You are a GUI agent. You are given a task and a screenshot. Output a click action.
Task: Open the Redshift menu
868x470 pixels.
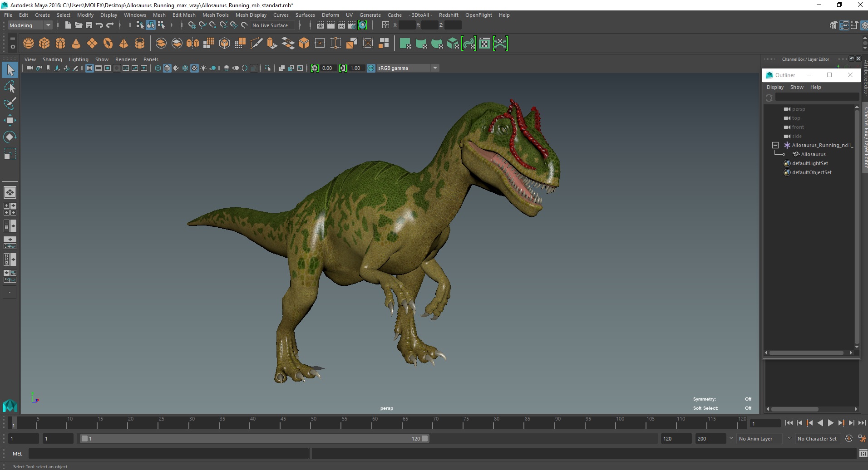(449, 15)
